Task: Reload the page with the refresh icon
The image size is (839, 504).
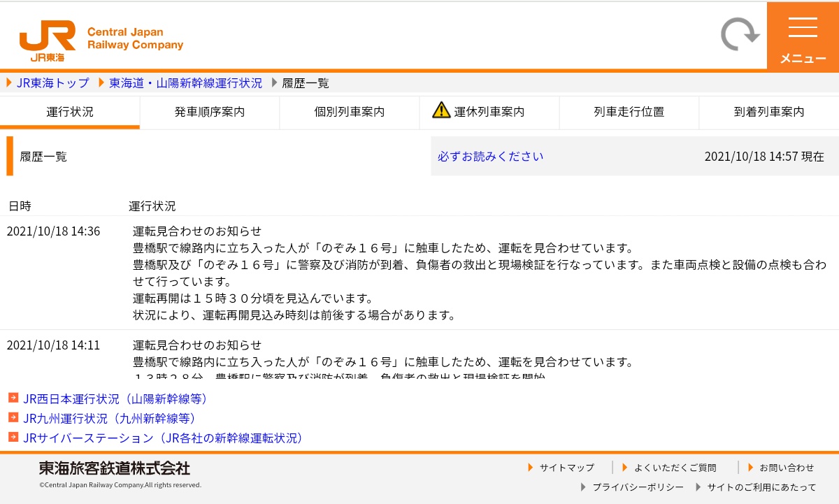Action: point(740,34)
